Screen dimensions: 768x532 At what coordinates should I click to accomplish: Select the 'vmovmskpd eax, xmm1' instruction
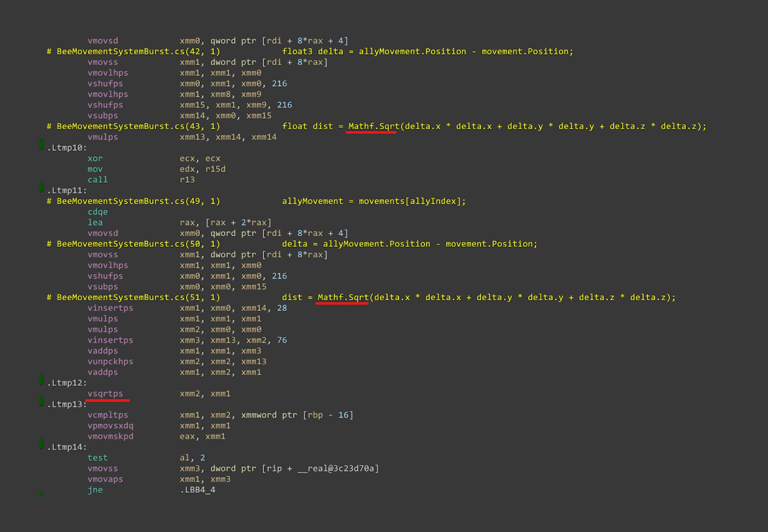point(156,436)
